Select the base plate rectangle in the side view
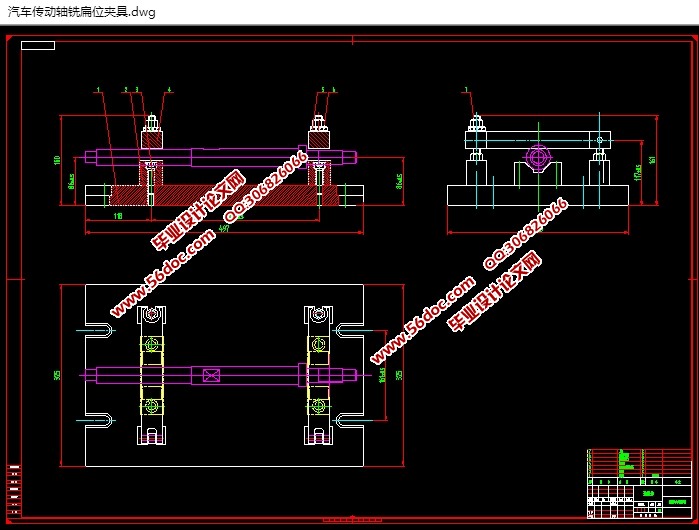 click(539, 196)
